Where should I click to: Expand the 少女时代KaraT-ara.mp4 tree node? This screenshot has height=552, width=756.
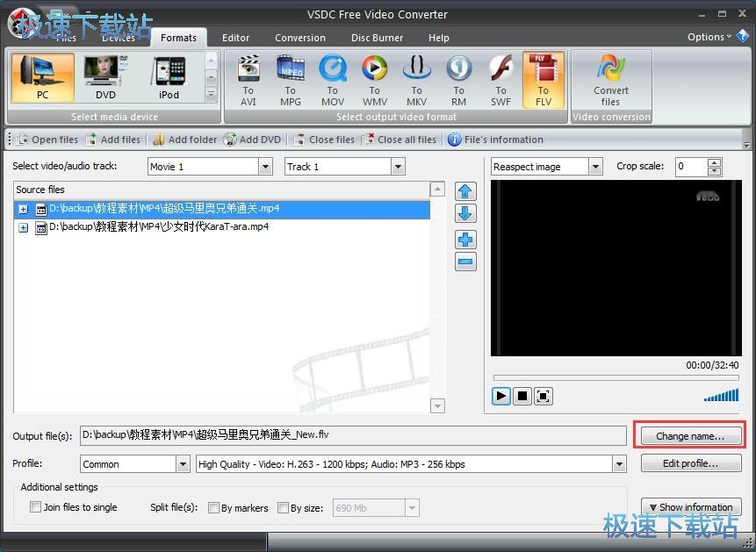(23, 227)
